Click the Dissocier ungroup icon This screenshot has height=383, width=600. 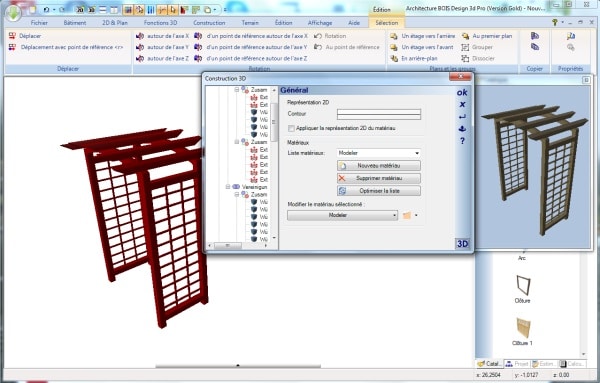[465, 59]
